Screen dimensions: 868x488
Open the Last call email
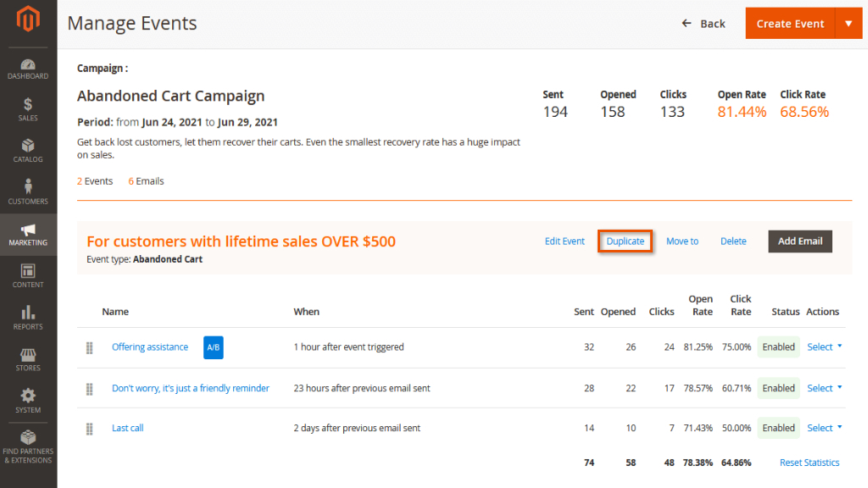(127, 428)
